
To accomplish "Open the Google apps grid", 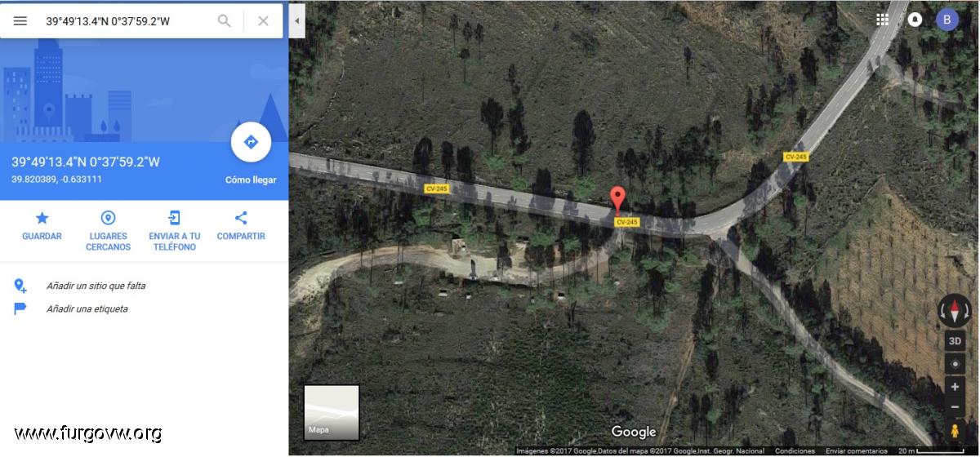I will click(883, 20).
